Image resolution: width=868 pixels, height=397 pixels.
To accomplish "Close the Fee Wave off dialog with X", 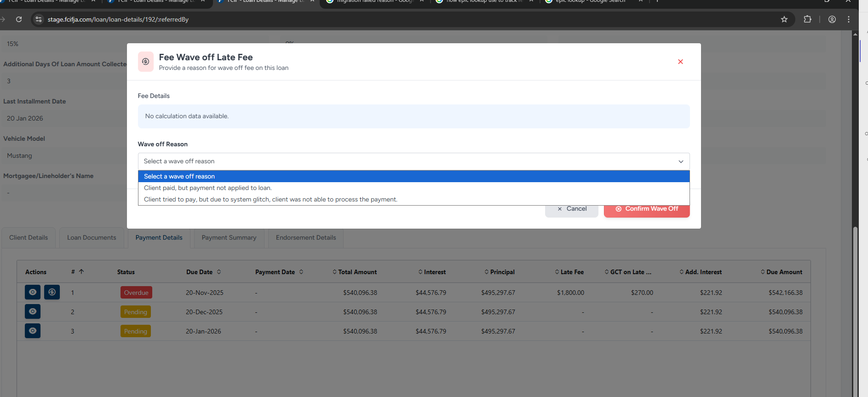I will click(x=680, y=62).
